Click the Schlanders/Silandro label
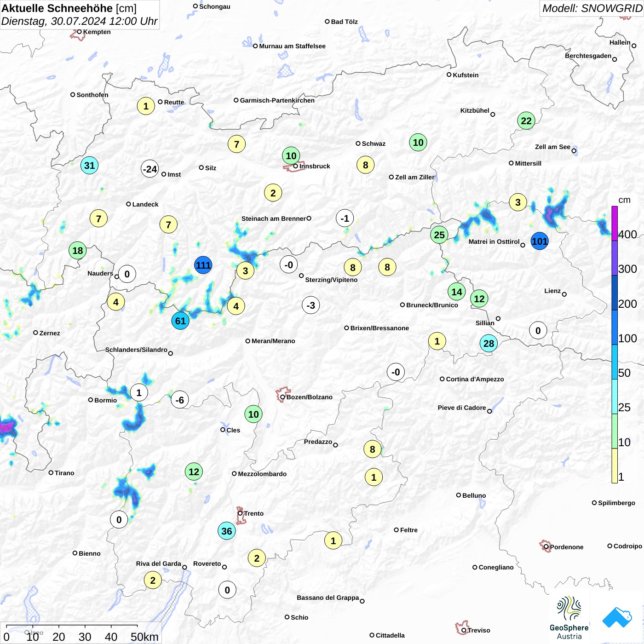 [x=136, y=350]
